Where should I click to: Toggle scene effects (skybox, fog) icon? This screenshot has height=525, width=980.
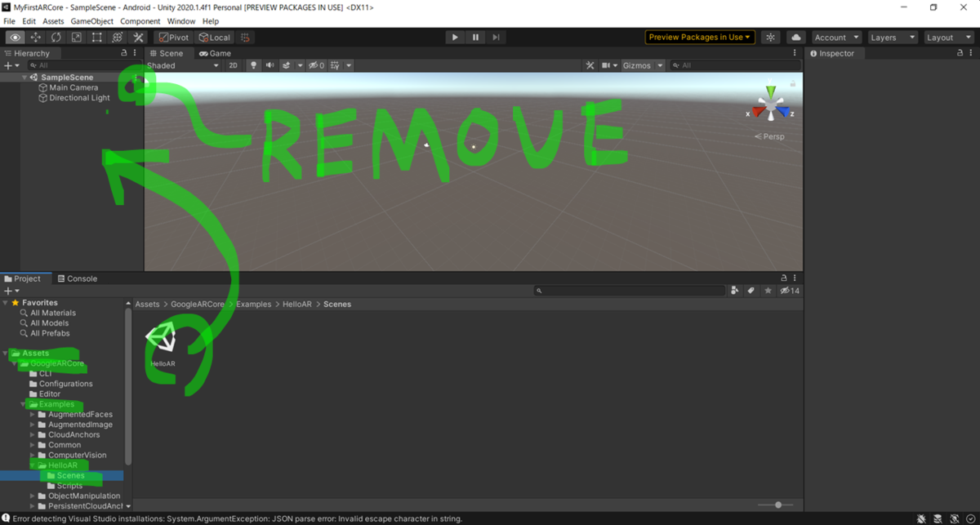point(287,65)
